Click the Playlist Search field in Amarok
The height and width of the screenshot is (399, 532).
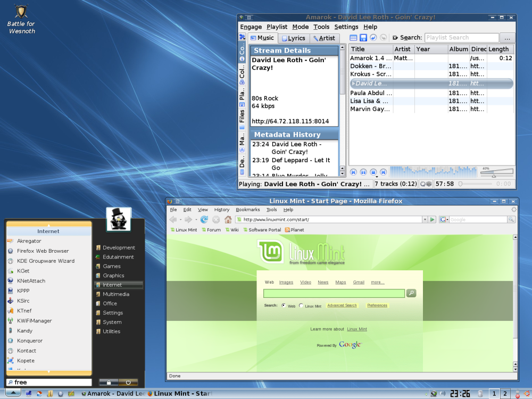(x=461, y=38)
